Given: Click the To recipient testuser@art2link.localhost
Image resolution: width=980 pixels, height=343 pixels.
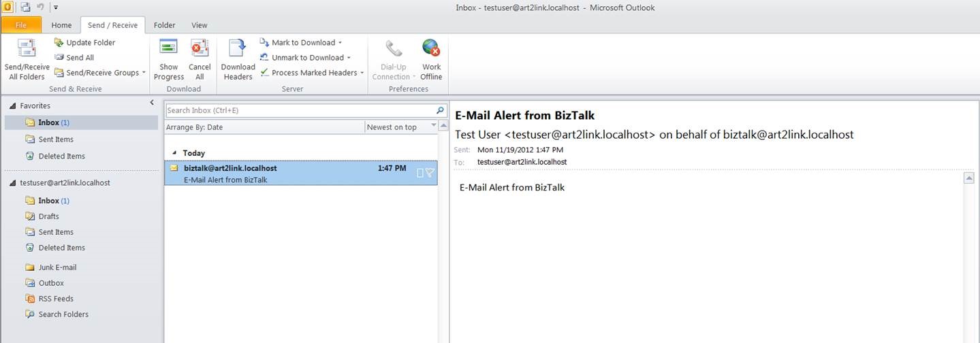Looking at the screenshot, I should 522,162.
